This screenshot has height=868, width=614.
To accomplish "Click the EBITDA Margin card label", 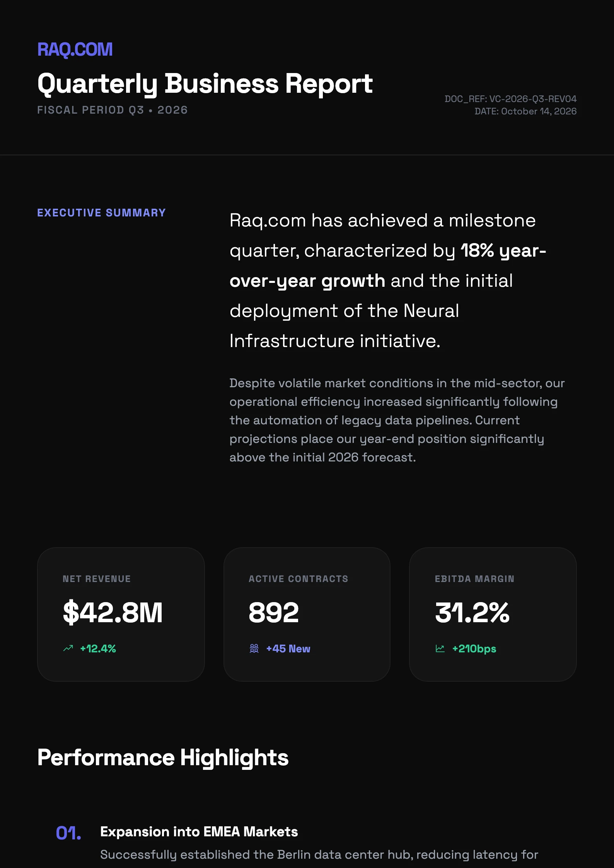I will [x=474, y=579].
